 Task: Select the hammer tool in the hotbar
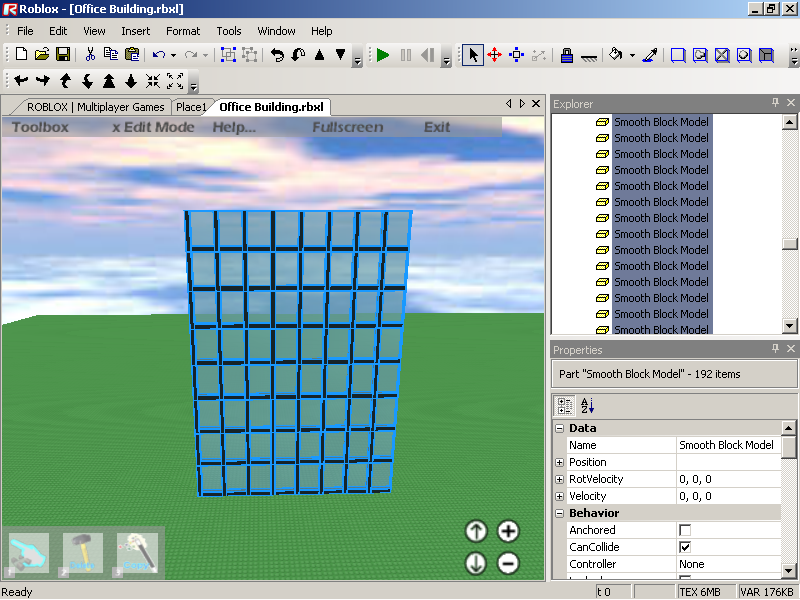tap(83, 552)
